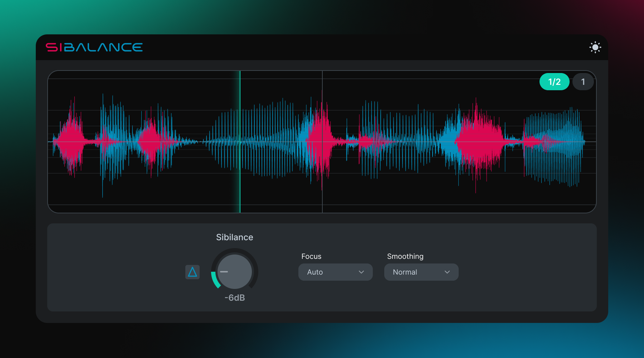This screenshot has width=644, height=358.
Task: Click the Sibilance knob
Action: tap(235, 271)
